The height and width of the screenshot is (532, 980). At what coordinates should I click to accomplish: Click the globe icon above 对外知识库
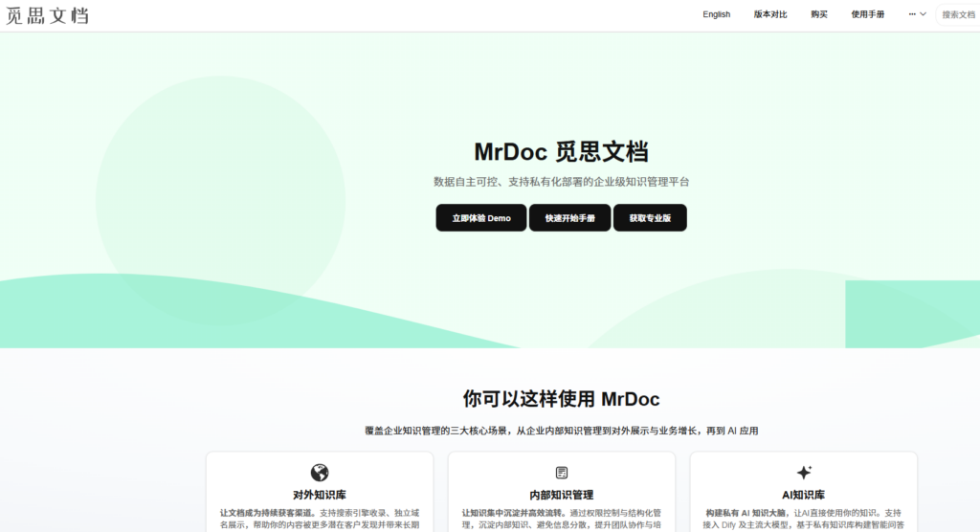pos(320,473)
